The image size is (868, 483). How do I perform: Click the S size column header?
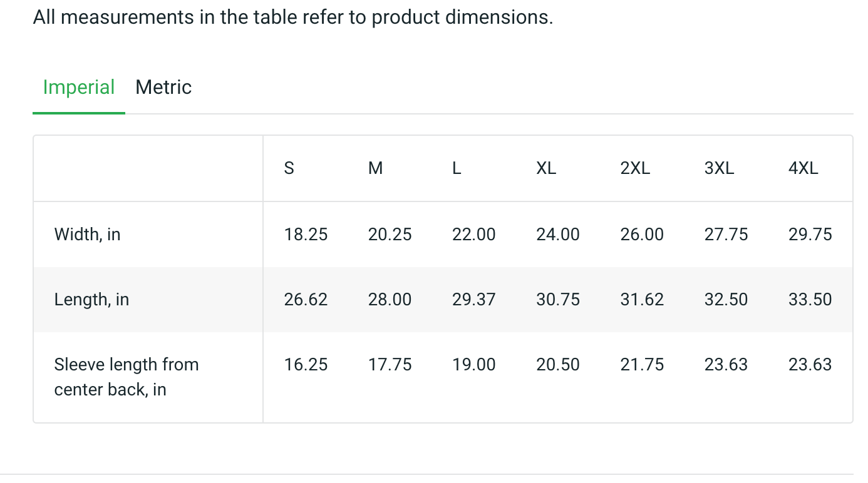[x=289, y=168]
